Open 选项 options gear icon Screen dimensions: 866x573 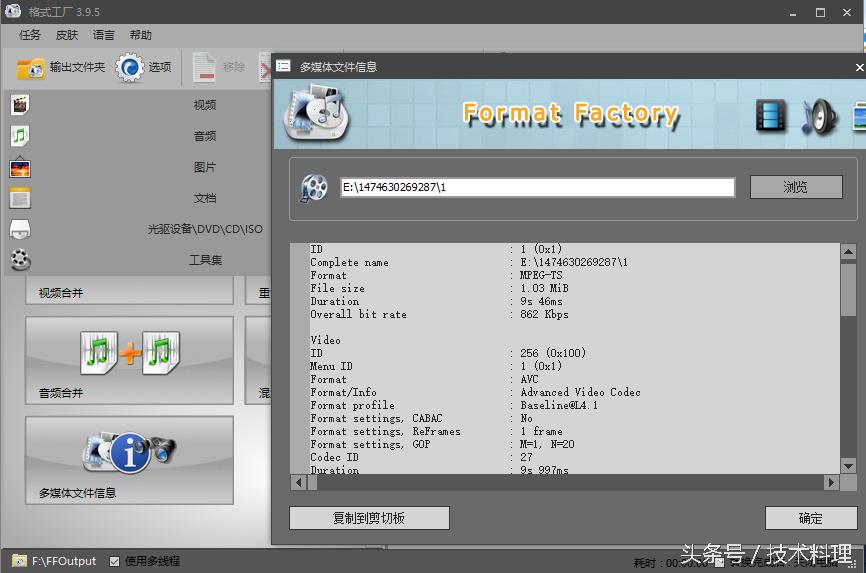[131, 68]
